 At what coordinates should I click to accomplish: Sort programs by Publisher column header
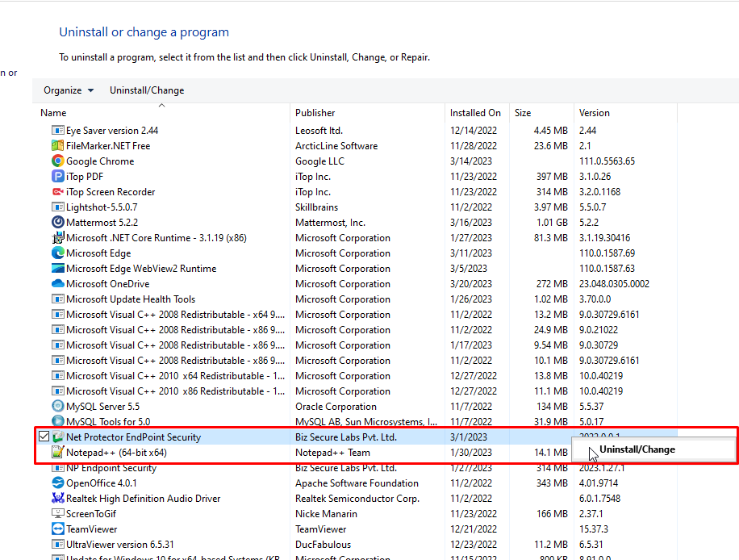click(315, 113)
